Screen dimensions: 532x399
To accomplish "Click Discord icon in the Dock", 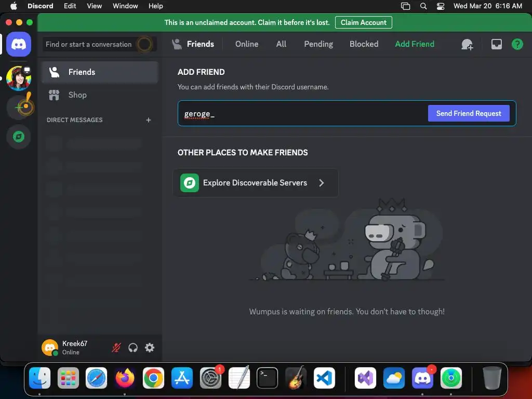I will click(422, 378).
